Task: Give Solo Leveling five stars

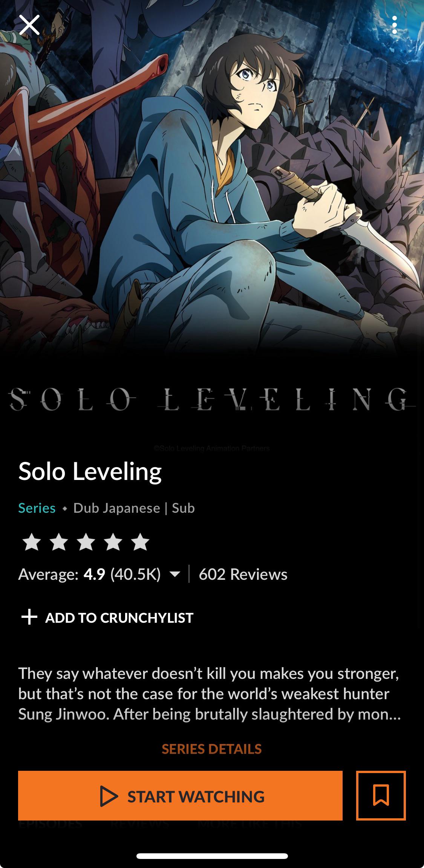Action: tap(140, 542)
